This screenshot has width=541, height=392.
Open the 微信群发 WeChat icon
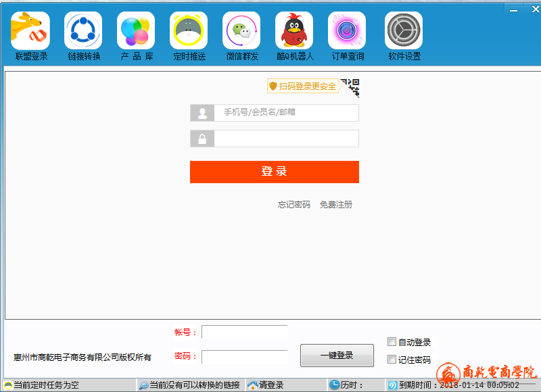241,30
